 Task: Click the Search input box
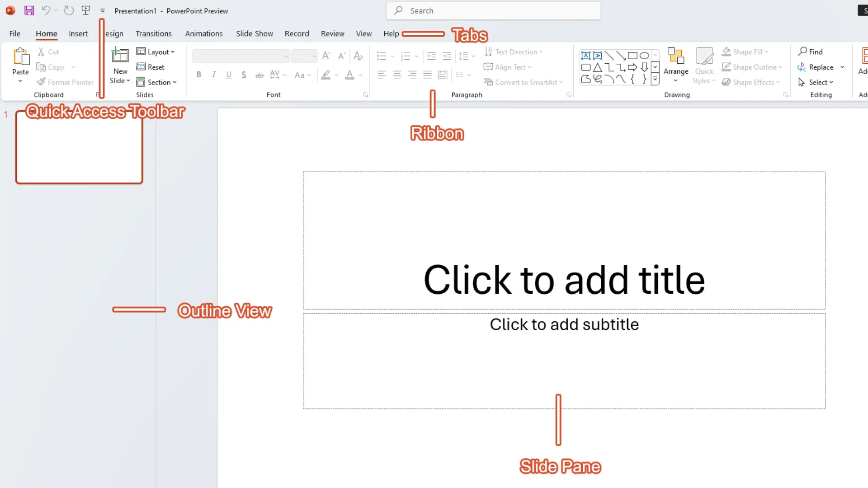point(493,11)
